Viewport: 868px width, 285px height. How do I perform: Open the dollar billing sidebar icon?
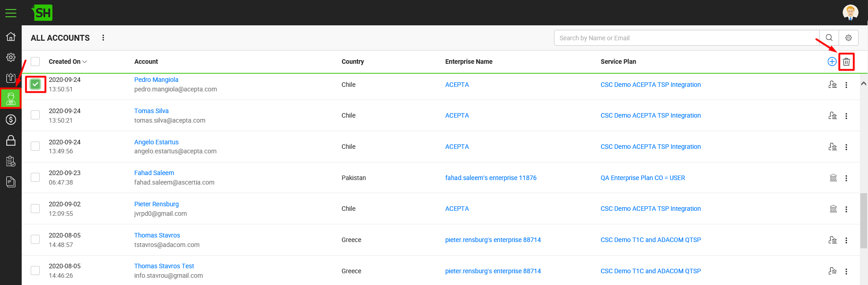[x=11, y=119]
